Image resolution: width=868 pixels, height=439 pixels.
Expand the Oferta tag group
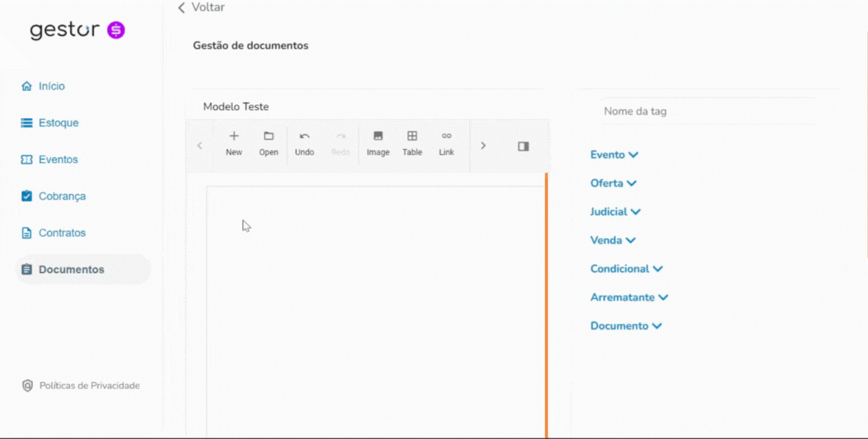613,183
